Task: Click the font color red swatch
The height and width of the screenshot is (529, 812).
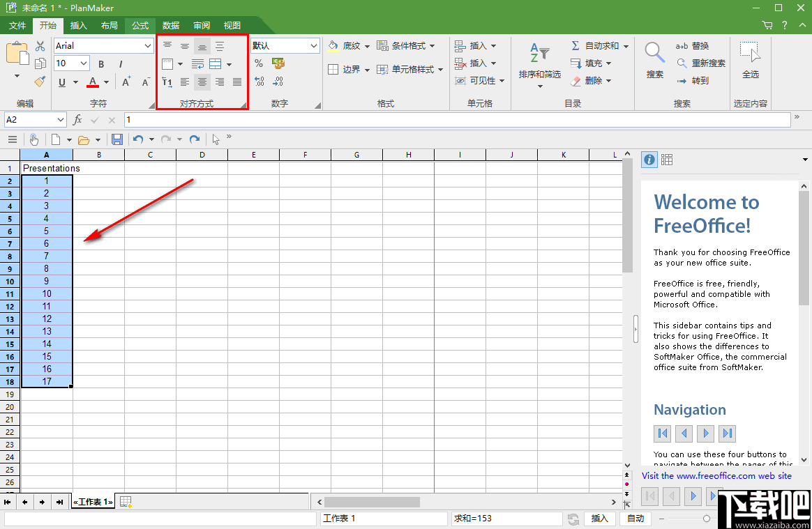Action: coord(93,82)
